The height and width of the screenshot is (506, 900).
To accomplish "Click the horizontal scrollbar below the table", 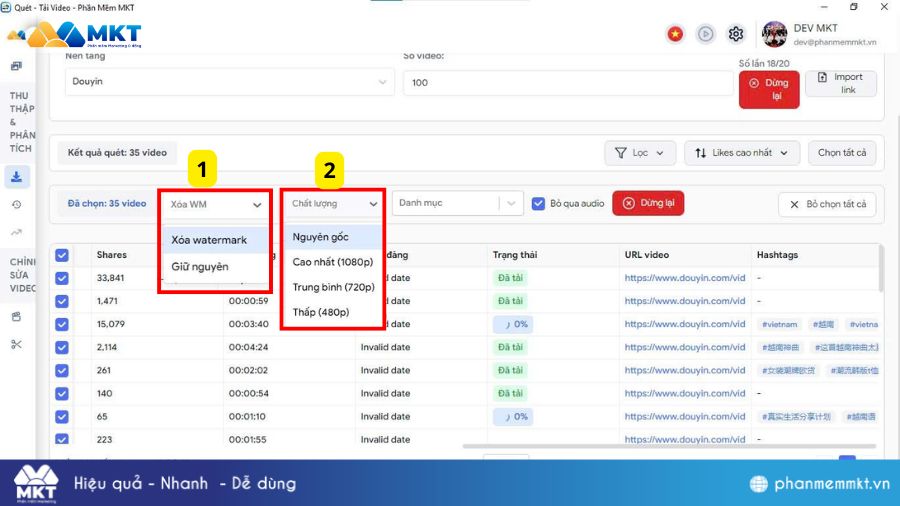I will (x=669, y=446).
